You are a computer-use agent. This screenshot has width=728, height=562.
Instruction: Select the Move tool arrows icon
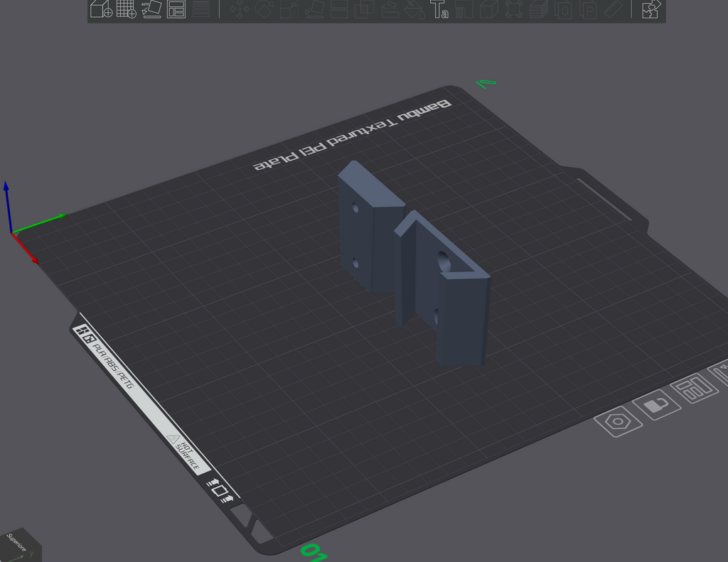239,9
